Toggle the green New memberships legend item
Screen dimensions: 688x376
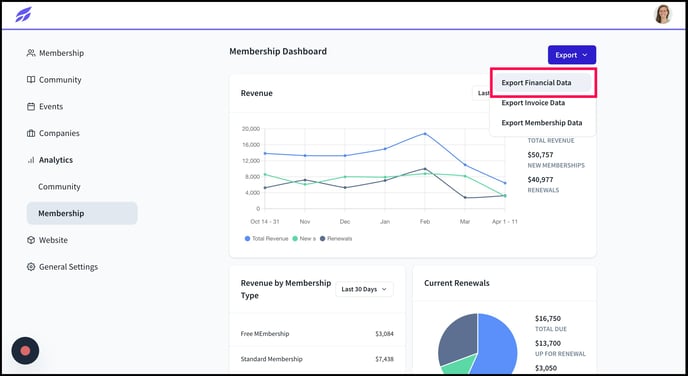point(304,239)
